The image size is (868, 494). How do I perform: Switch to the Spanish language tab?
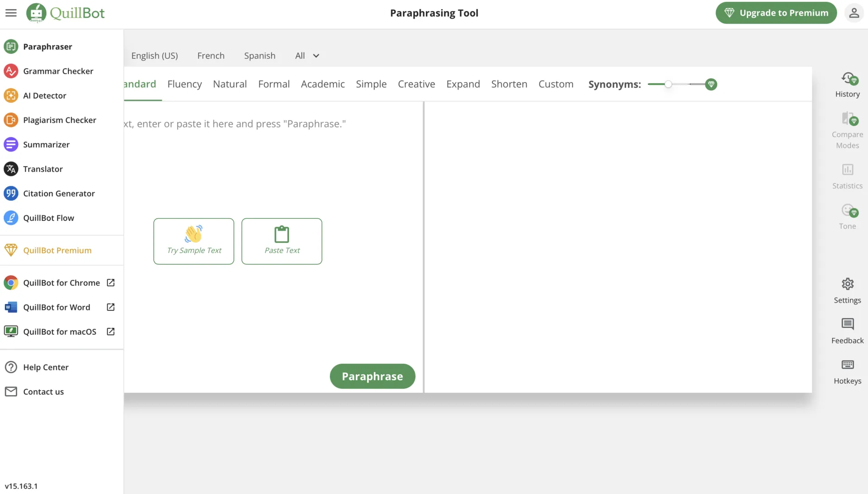pyautogui.click(x=259, y=56)
